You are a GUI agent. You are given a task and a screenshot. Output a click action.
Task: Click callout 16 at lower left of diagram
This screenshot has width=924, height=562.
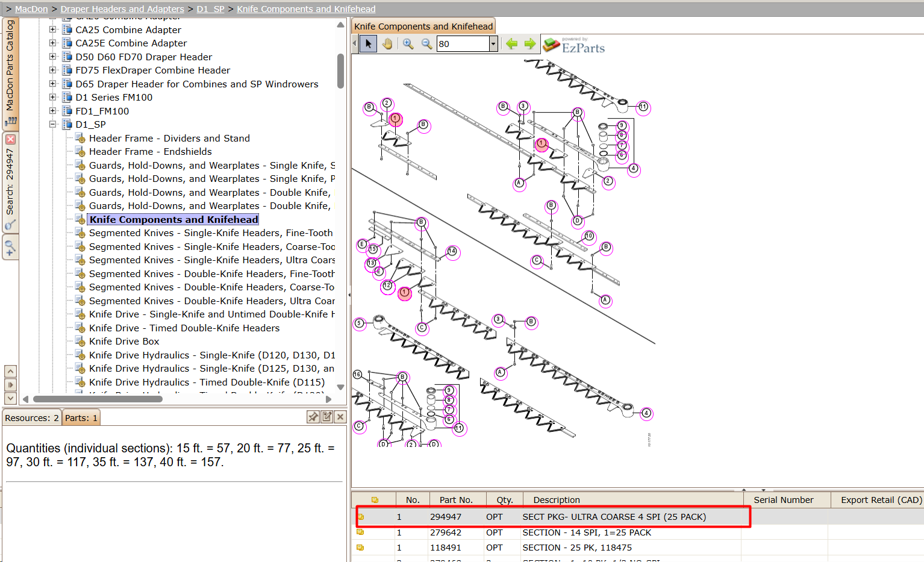tap(357, 375)
